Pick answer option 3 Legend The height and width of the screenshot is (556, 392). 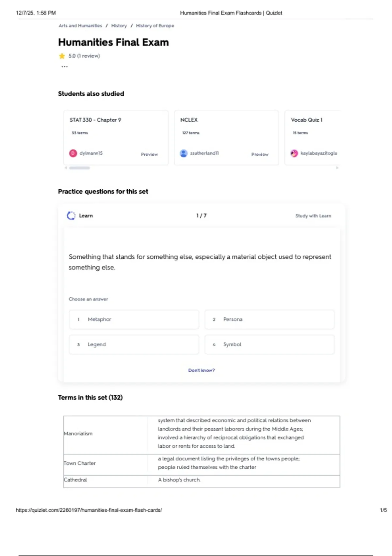(134, 344)
